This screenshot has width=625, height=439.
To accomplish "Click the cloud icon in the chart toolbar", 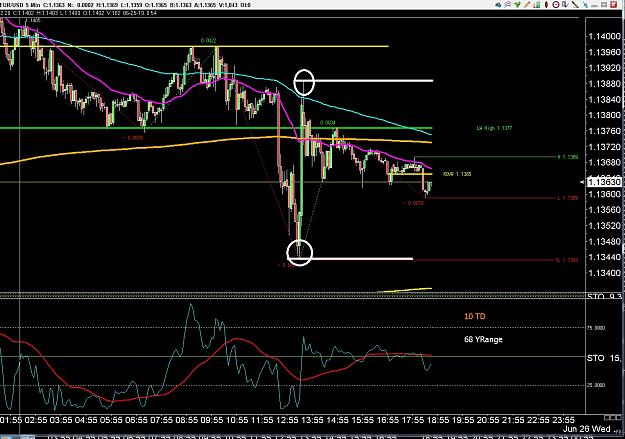I will [x=498, y=5].
